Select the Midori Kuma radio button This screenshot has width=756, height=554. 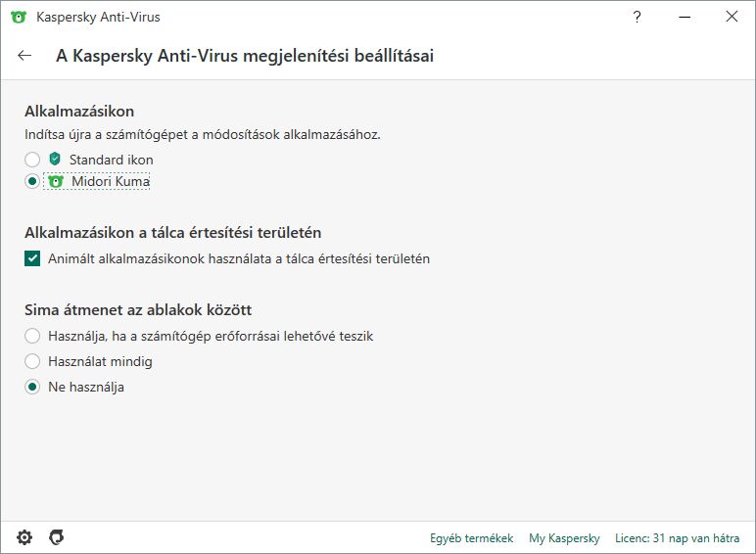pyautogui.click(x=32, y=181)
